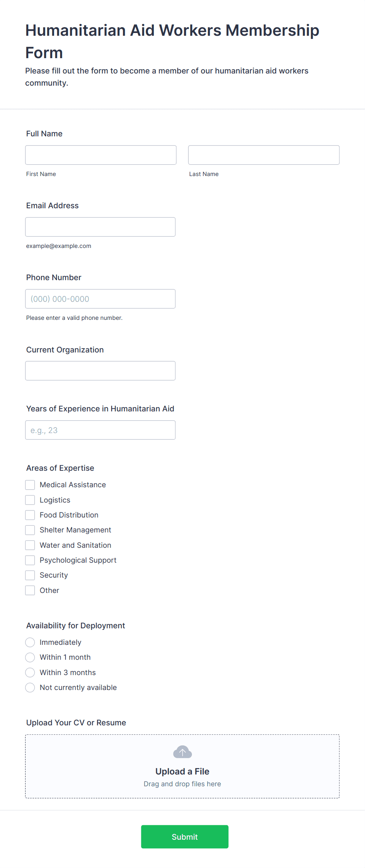
Task: Click the Phone Number input field
Action: coord(100,299)
